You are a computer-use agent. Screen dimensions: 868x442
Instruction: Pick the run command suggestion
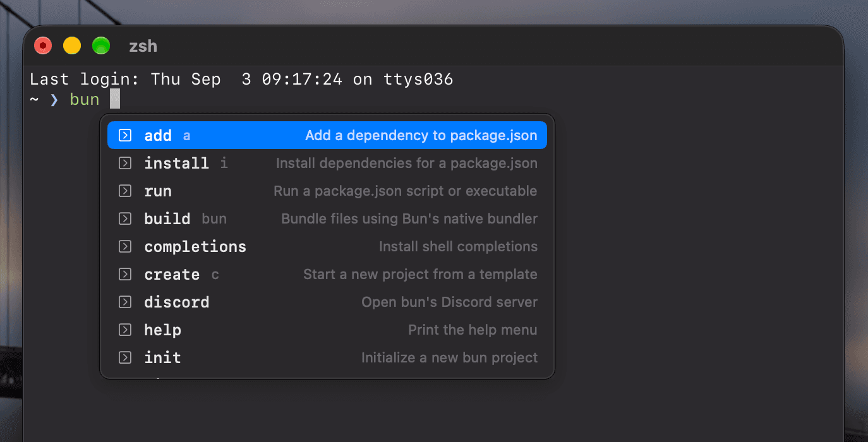327,191
